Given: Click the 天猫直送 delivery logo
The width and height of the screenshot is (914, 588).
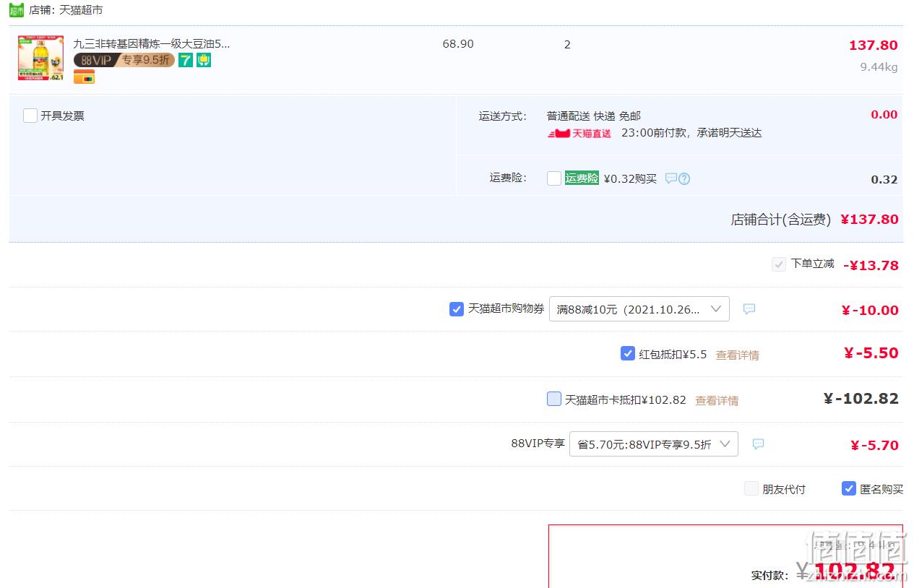Looking at the screenshot, I should tap(579, 134).
